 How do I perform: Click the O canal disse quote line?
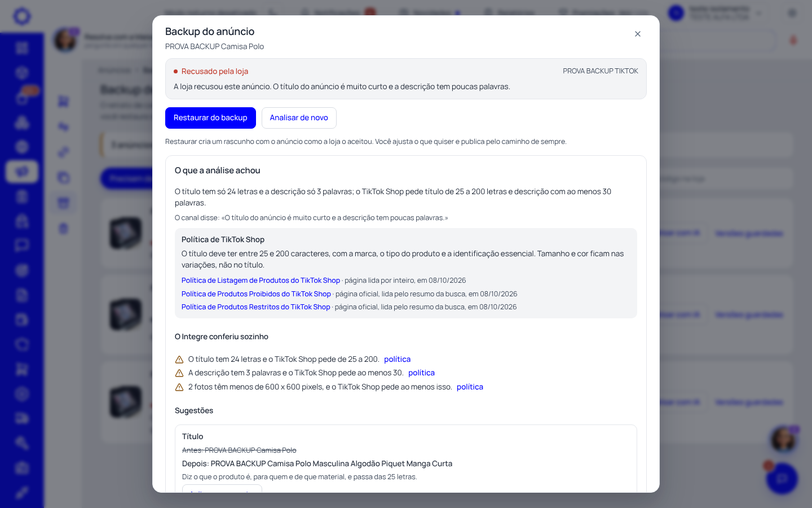tap(311, 218)
